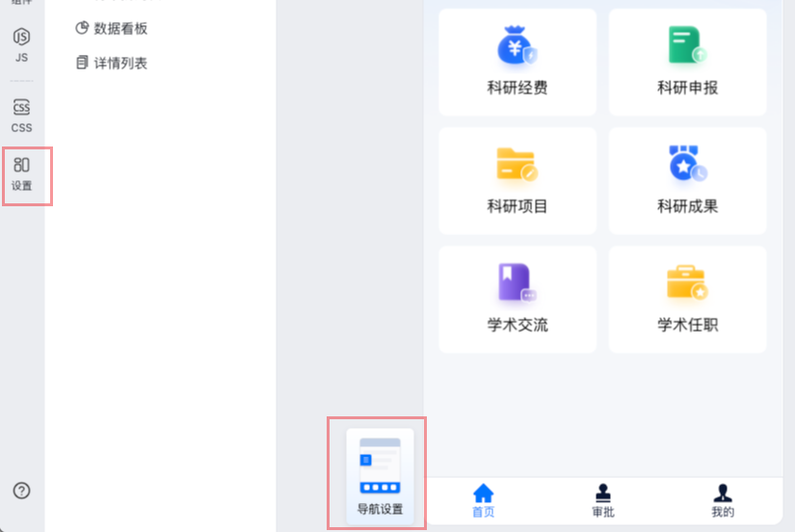Click the 学术交流 text label
This screenshot has height=532, width=795.
click(x=517, y=326)
